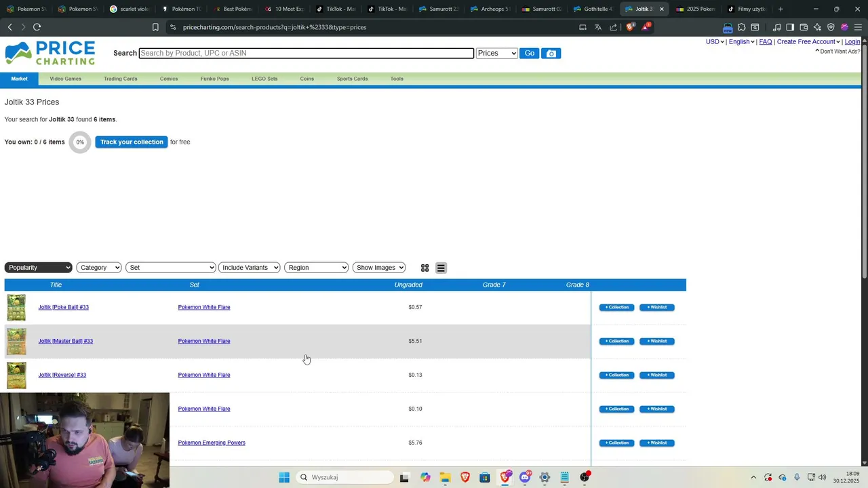Open Joltik Poke Ball card thumbnail

tap(16, 308)
